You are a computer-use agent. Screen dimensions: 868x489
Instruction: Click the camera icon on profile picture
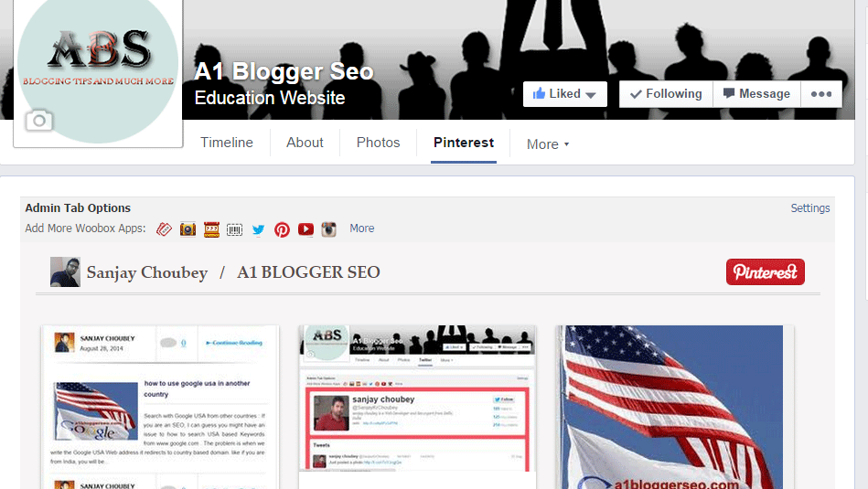click(x=38, y=120)
